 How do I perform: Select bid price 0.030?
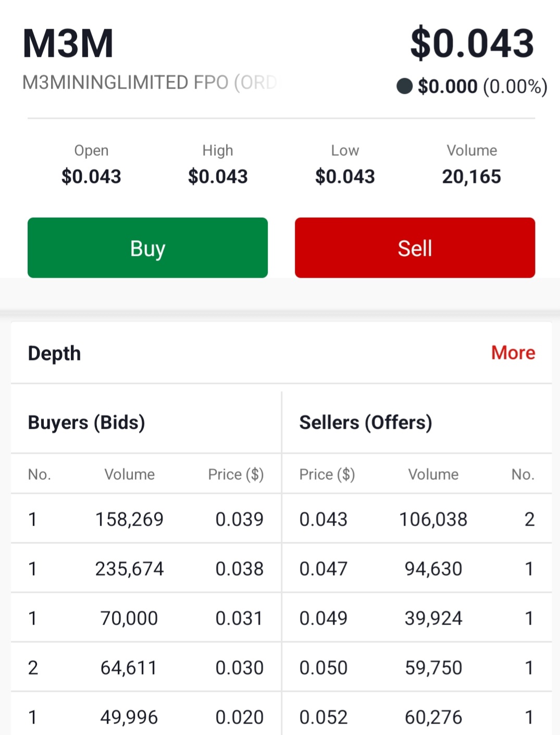point(240,668)
